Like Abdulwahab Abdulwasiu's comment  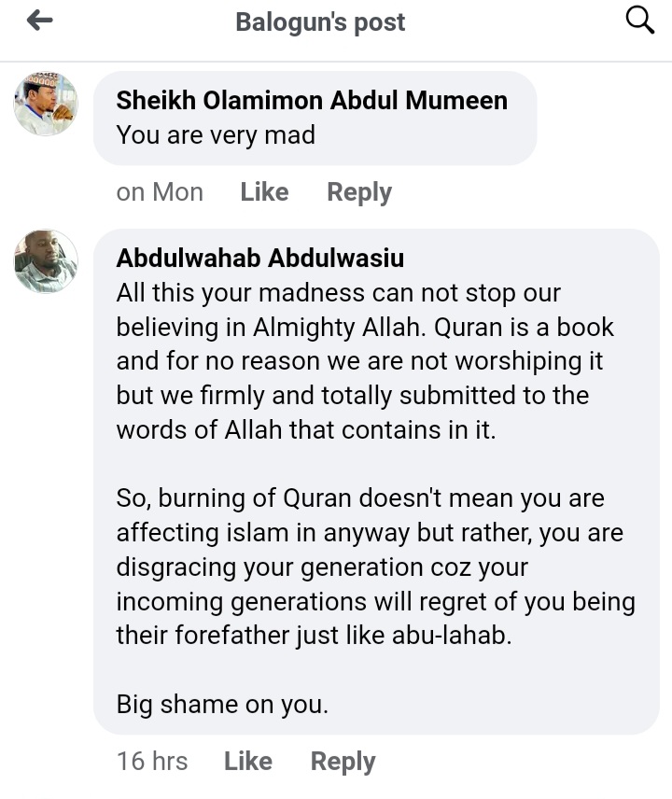[x=247, y=762]
